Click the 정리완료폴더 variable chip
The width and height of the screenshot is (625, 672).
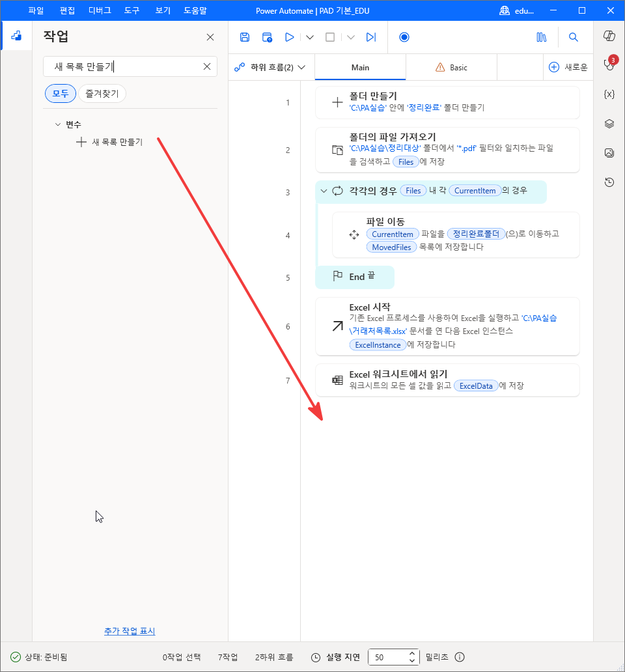476,234
